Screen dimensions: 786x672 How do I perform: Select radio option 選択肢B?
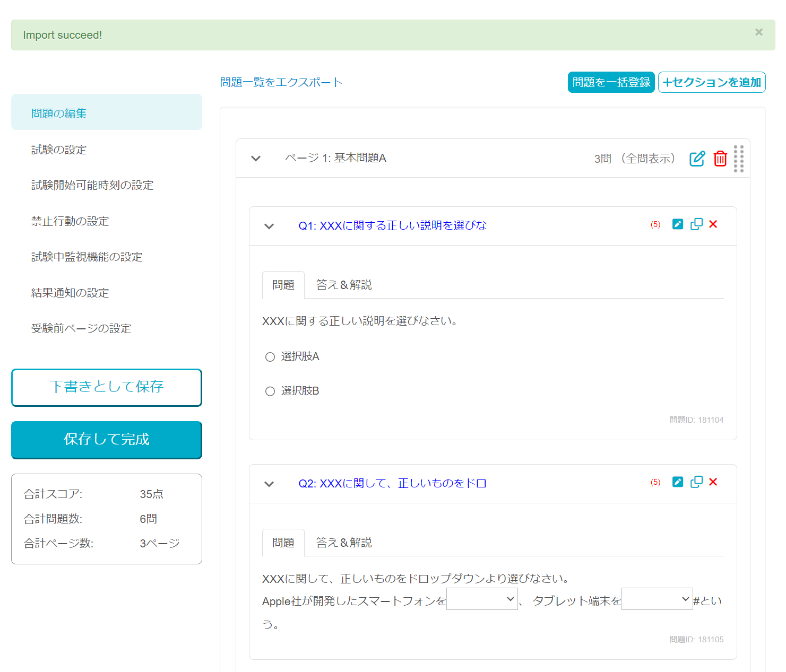coord(270,391)
